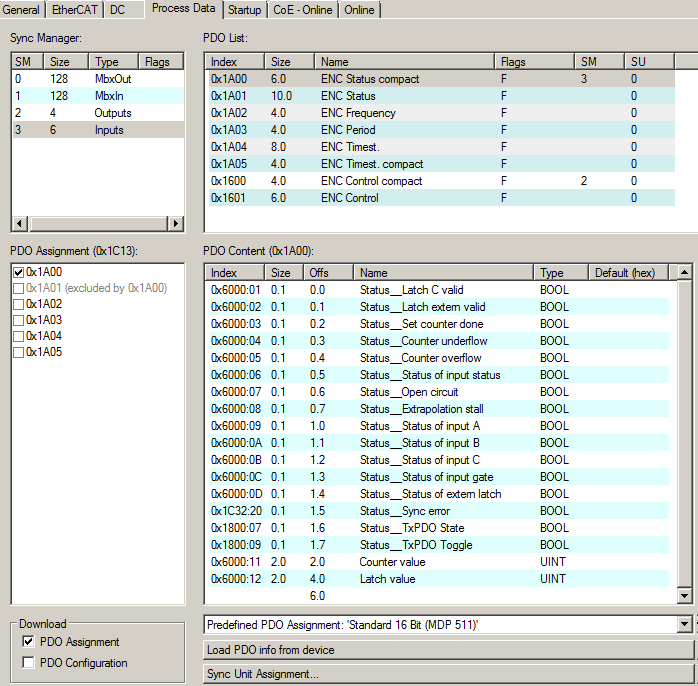Check the 0x1A02 PDO assignment box
Screen dimensions: 698x686
(x=18, y=304)
